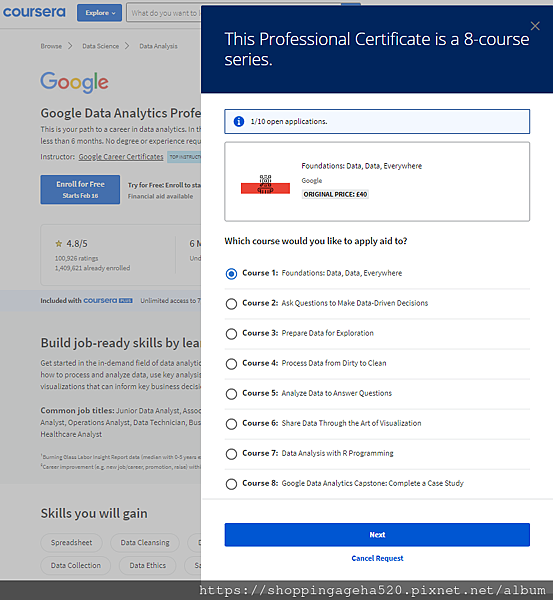The width and height of the screenshot is (553, 600).
Task: Click the Next button
Action: coord(377,535)
